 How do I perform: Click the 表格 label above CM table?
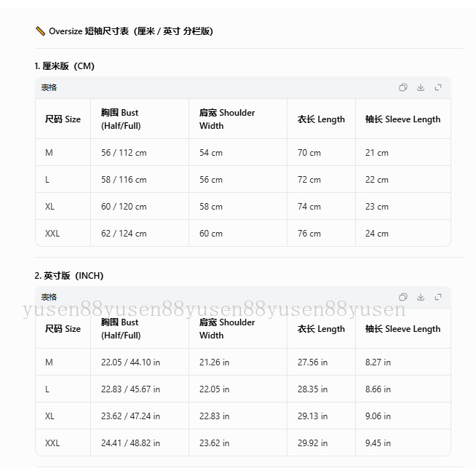pyautogui.click(x=49, y=87)
